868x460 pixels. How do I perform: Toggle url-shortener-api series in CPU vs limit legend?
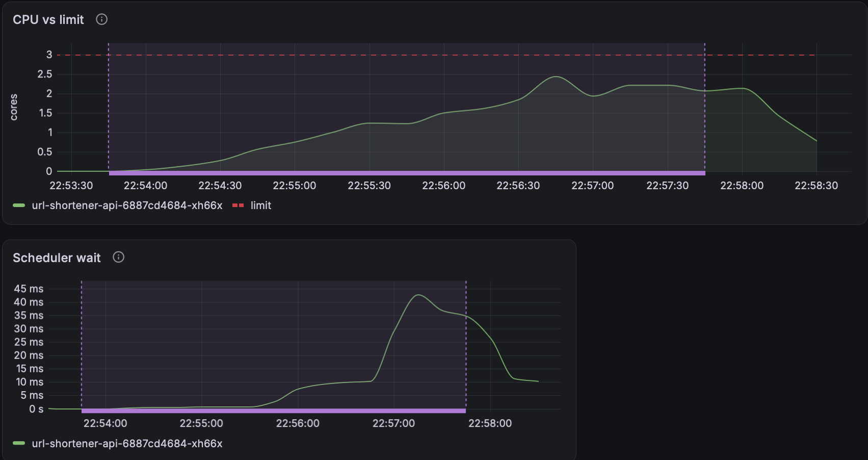[127, 206]
